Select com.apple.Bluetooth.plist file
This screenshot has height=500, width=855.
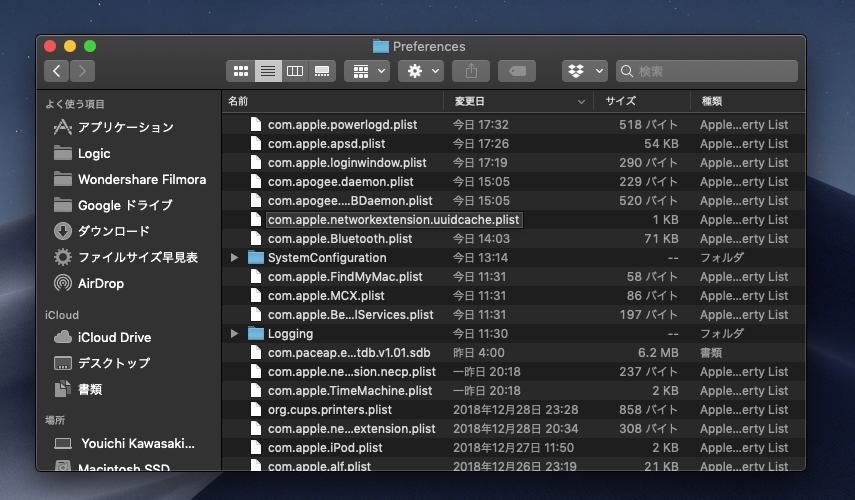(340, 239)
